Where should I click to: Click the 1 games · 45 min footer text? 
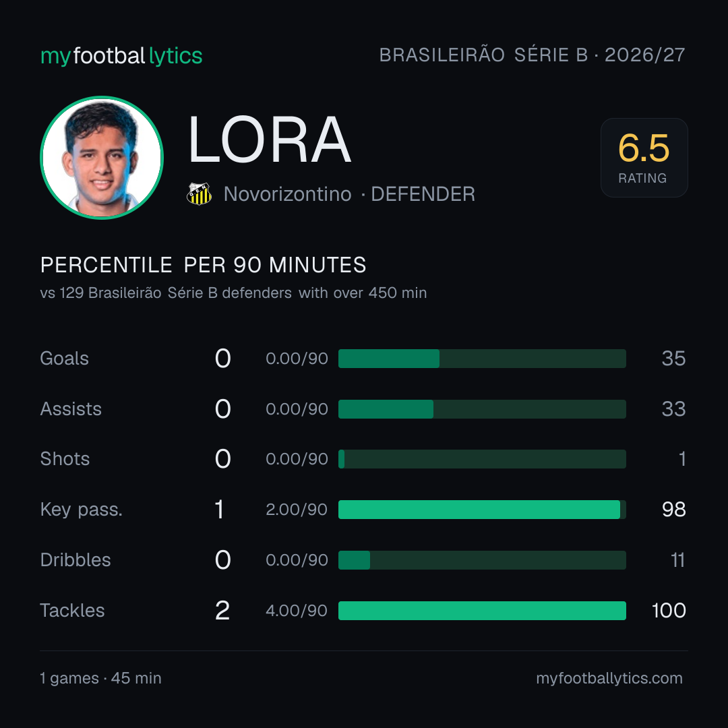click(100, 678)
